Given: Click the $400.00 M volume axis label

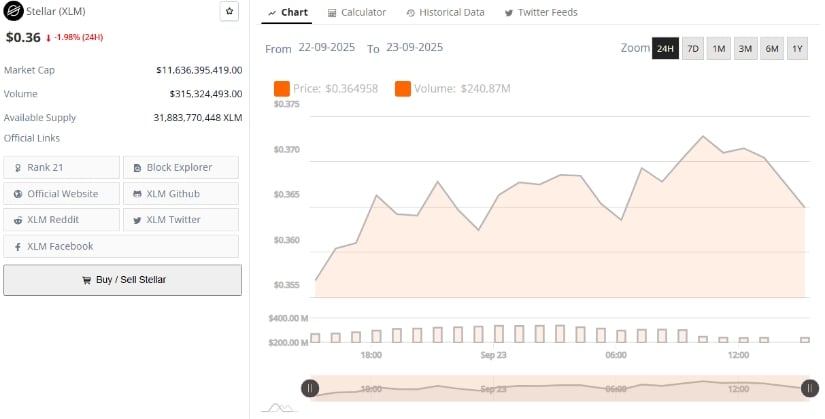Looking at the screenshot, I should [x=288, y=318].
